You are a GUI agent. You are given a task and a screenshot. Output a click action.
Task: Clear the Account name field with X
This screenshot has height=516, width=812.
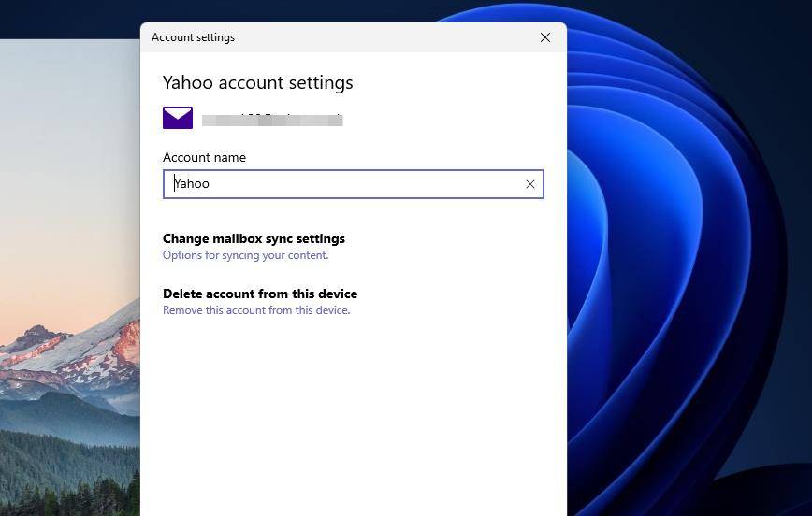coord(530,184)
